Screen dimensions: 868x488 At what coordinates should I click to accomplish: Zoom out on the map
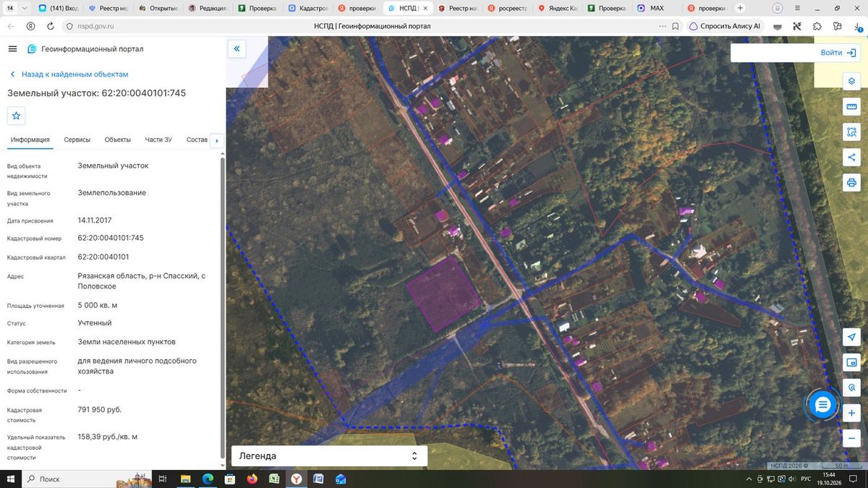[x=851, y=438]
